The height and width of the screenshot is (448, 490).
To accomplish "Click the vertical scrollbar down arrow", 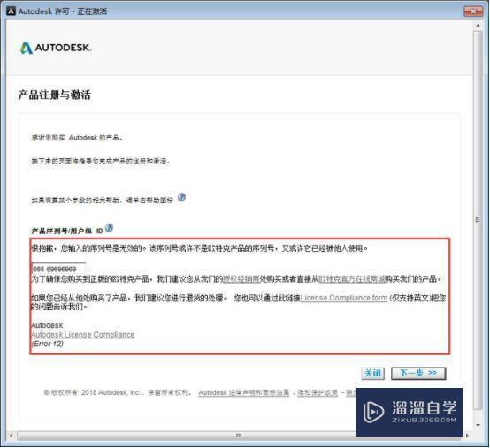I will tap(478, 425).
